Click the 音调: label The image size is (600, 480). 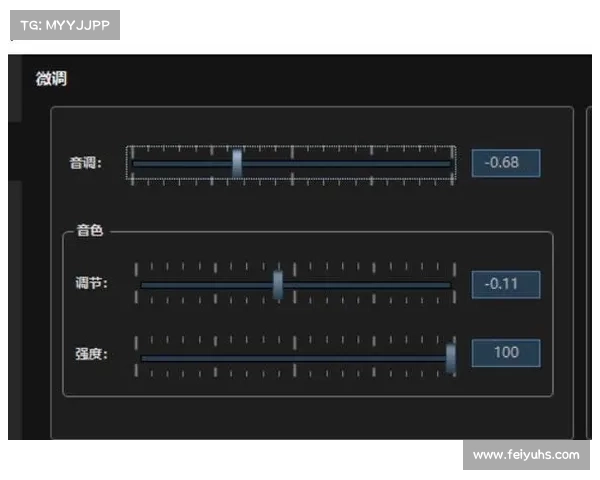coord(85,163)
